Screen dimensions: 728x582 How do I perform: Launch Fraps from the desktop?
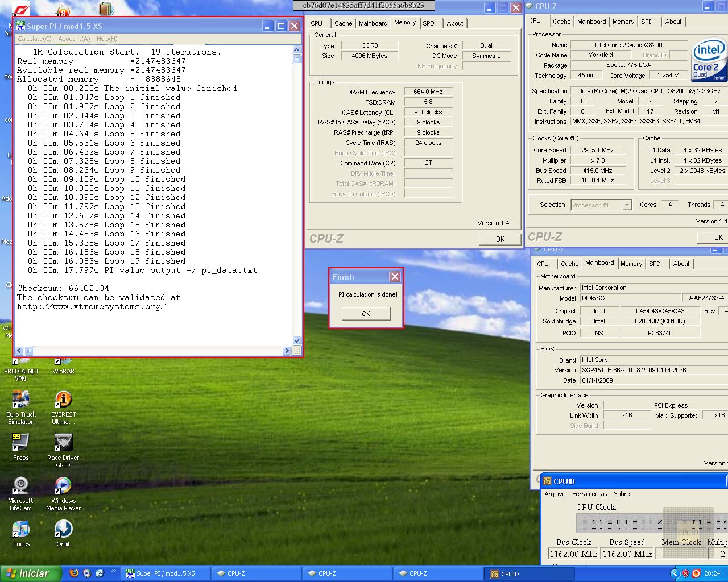click(x=20, y=447)
